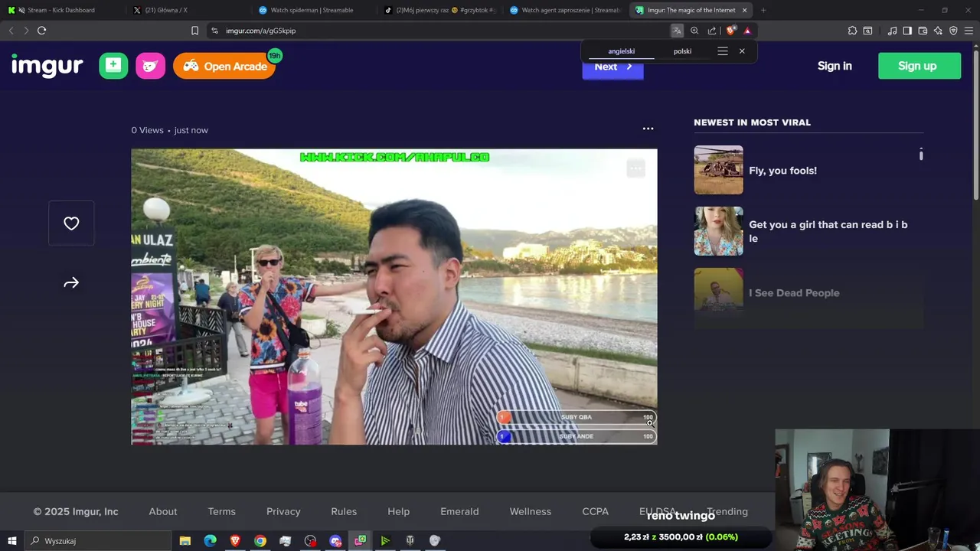Open the Leo AI sparkle icon
This screenshot has width=980, height=551.
pos(938,31)
